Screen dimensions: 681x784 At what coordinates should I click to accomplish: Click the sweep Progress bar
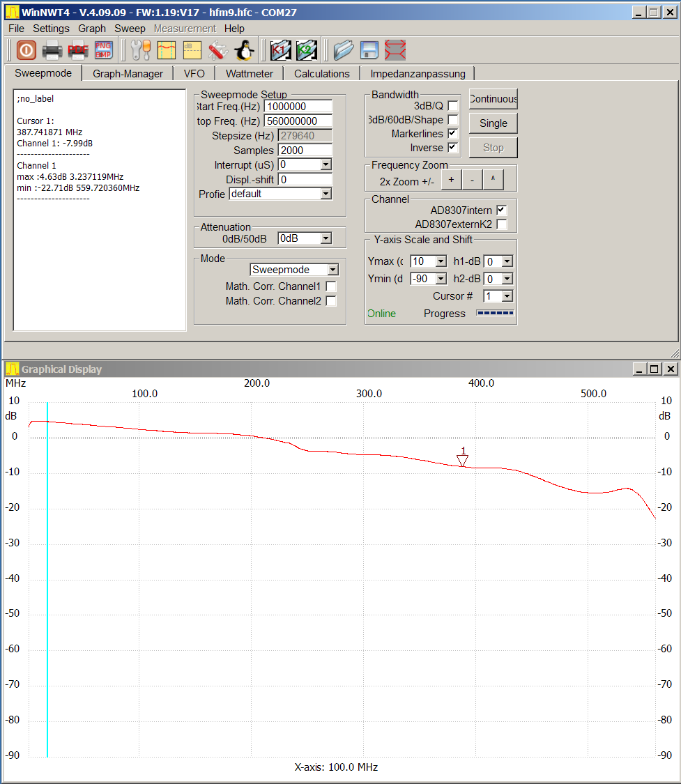[x=495, y=313]
